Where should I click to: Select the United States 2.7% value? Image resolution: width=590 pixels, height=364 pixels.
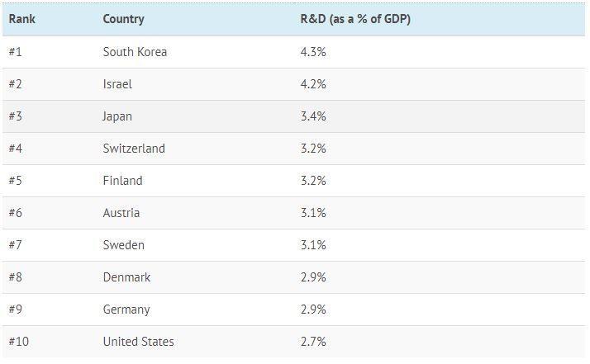(x=313, y=342)
